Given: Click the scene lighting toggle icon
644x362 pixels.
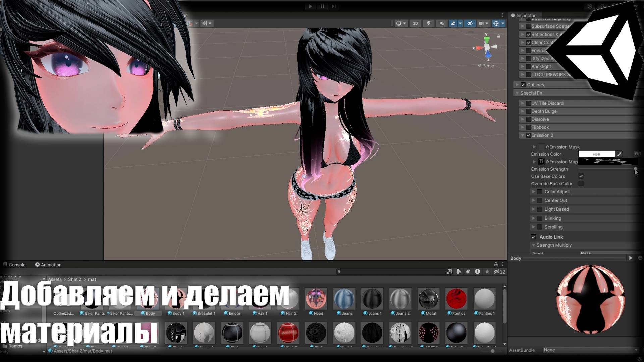Looking at the screenshot, I should pos(428,23).
